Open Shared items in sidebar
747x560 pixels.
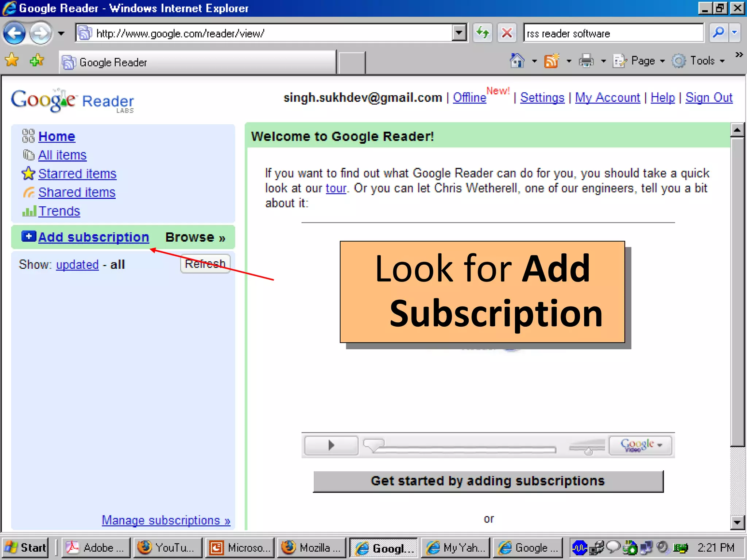tap(77, 192)
